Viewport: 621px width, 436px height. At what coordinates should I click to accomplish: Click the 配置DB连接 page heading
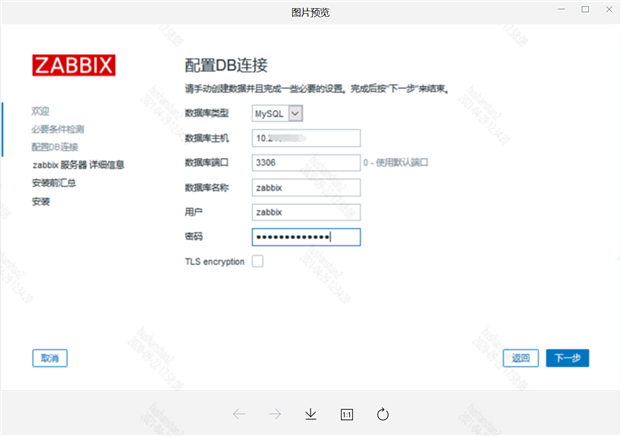coord(226,65)
